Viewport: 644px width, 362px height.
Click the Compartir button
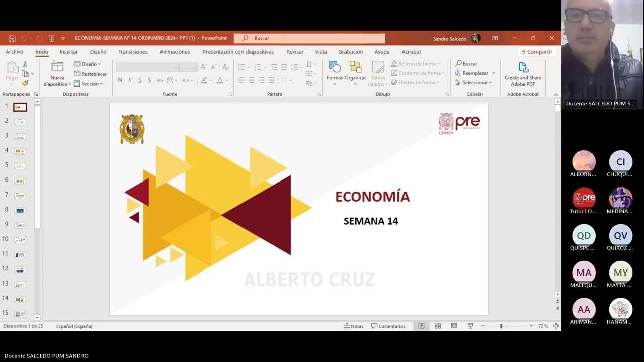(536, 52)
